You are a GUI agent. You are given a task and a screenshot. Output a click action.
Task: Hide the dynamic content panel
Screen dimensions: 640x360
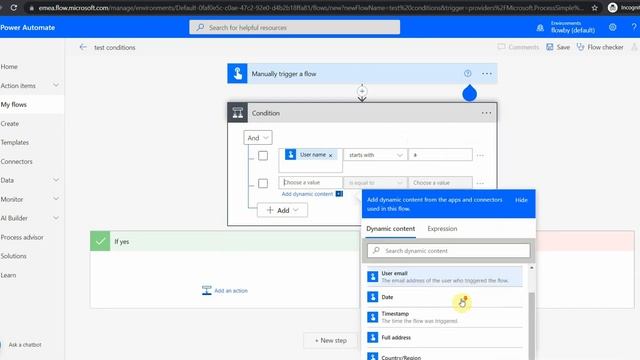click(521, 200)
